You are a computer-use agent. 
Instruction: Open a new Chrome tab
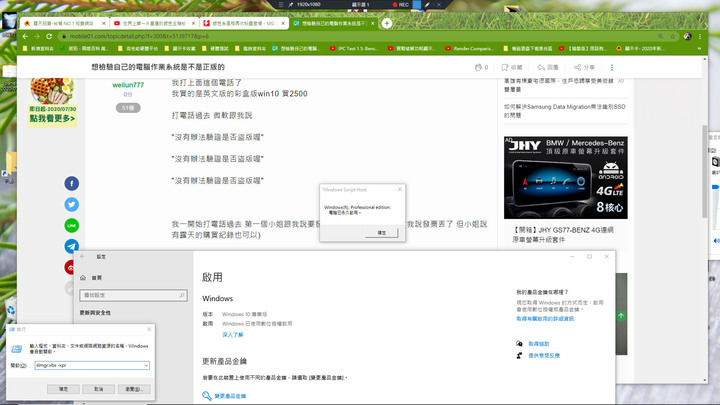387,23
